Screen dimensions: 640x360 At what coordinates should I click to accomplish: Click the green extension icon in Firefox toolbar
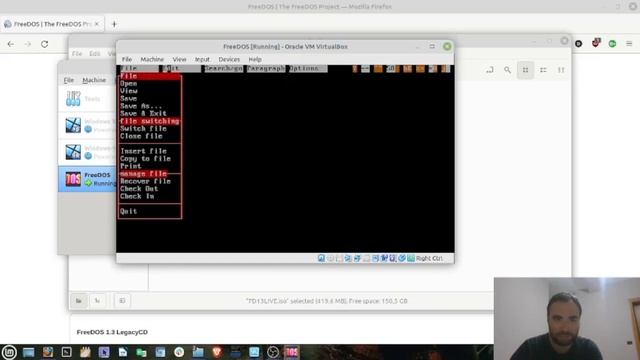pos(612,44)
